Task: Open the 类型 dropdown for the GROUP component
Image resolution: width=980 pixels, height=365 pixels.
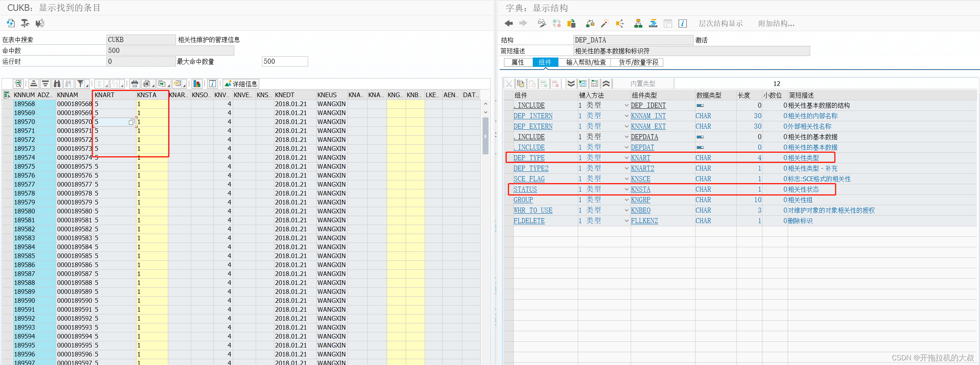Action: pyautogui.click(x=626, y=199)
